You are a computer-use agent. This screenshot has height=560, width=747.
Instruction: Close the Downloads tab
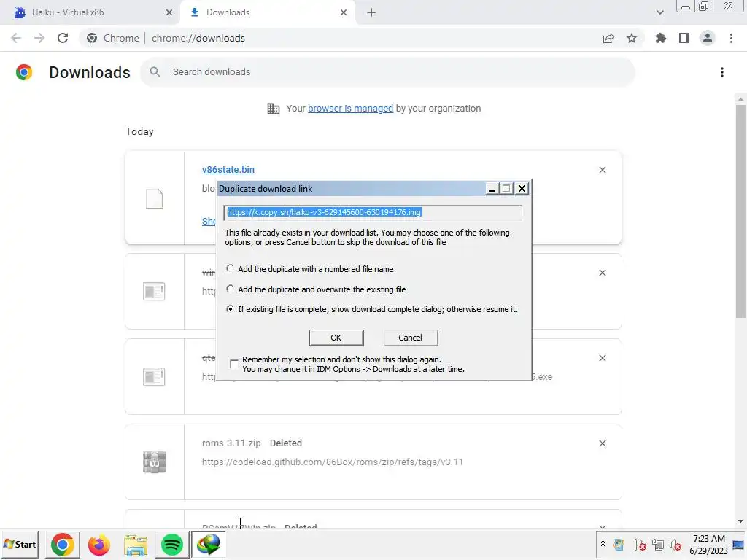(344, 12)
